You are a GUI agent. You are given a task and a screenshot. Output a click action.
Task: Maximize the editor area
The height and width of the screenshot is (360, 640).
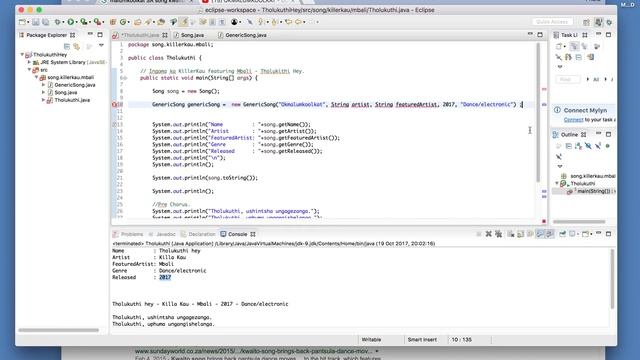point(540,35)
